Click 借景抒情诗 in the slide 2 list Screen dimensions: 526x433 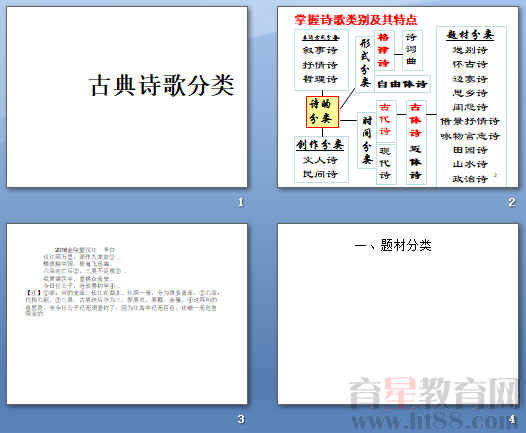[x=470, y=121]
